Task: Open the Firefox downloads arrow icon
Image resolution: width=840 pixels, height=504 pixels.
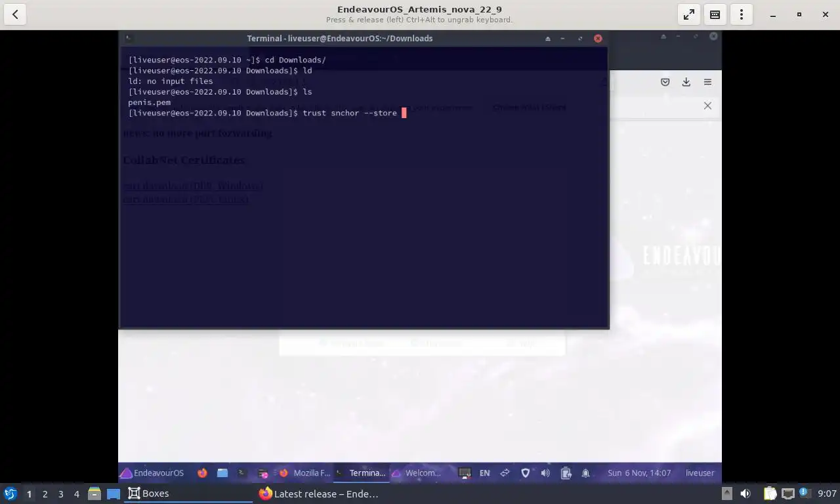Action: [686, 82]
